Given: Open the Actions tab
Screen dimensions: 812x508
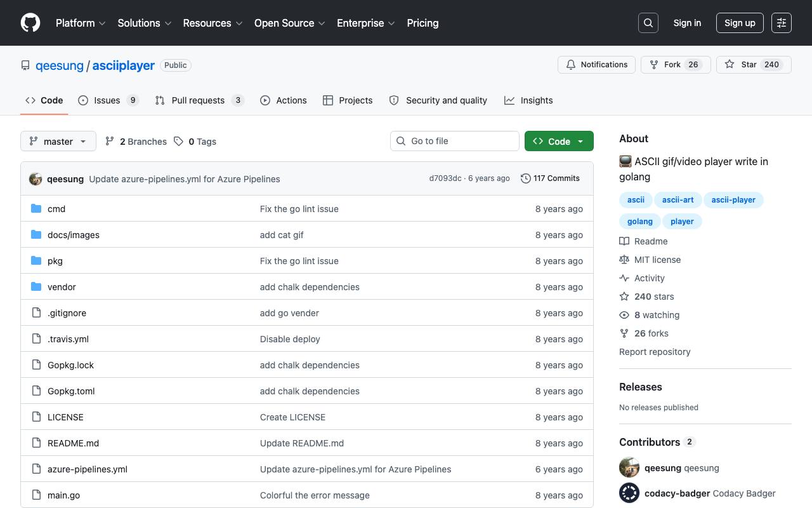Looking at the screenshot, I should click(x=284, y=100).
